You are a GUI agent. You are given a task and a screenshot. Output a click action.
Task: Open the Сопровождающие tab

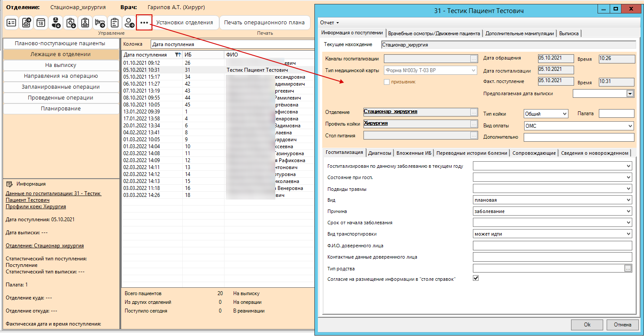(x=534, y=153)
